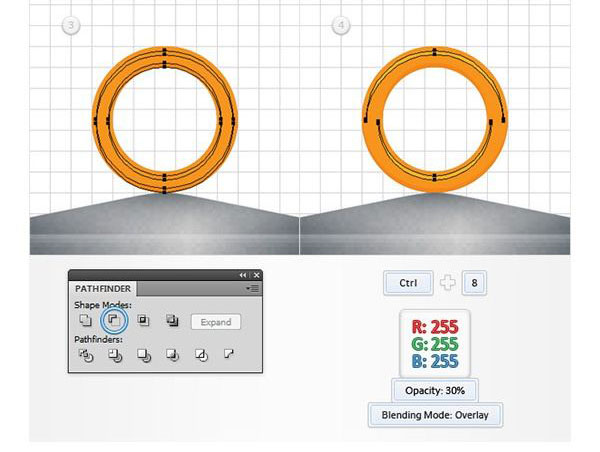
Task: Click the Blending Mode: Overlay label
Action: click(435, 415)
